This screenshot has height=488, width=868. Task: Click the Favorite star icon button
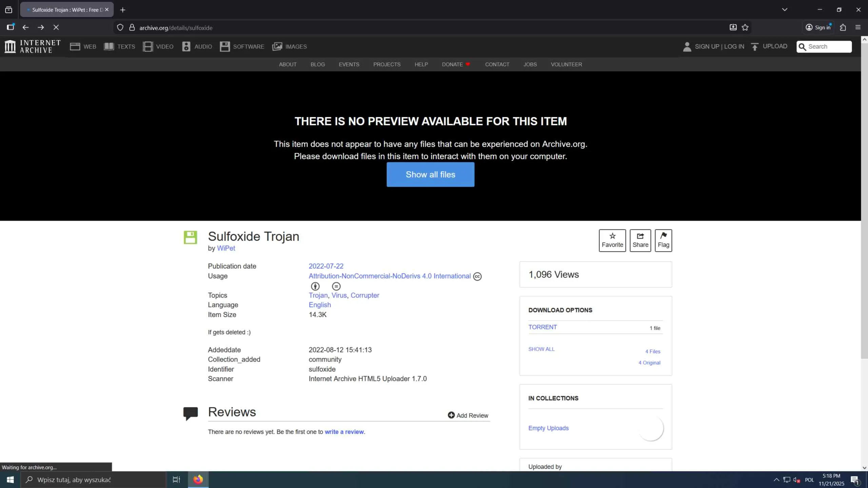pos(612,240)
